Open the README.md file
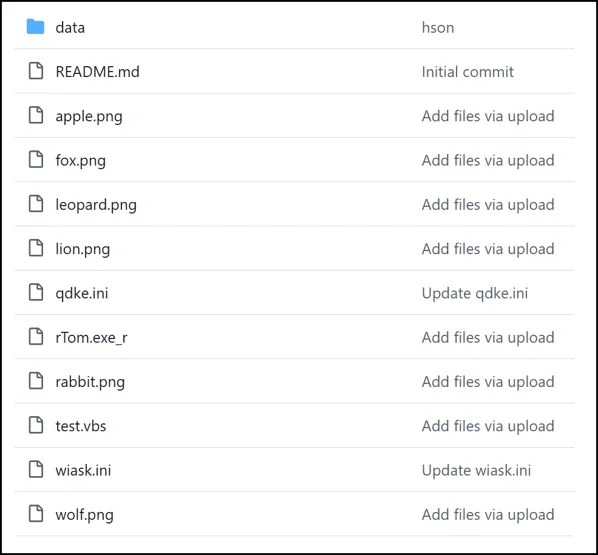Image resolution: width=598 pixels, height=555 pixels. [98, 72]
